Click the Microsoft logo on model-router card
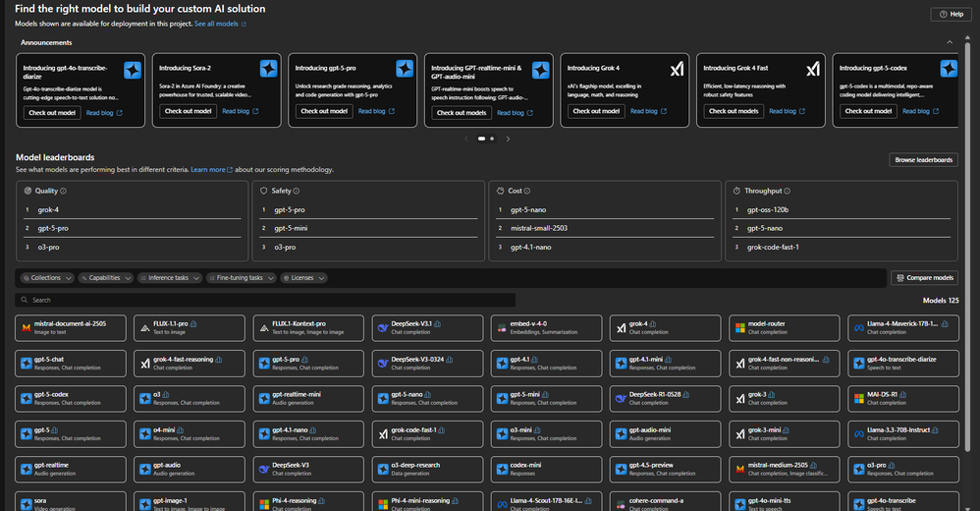This screenshot has width=980, height=511. pos(740,328)
